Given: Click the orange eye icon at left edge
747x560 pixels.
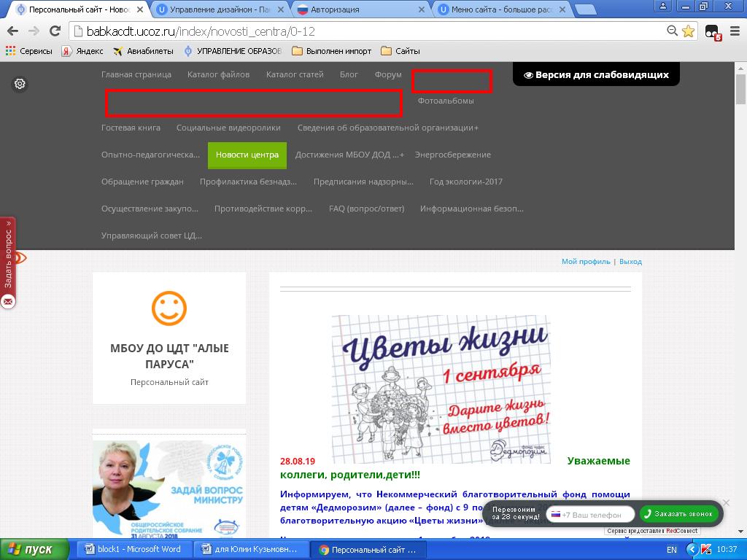Looking at the screenshot, I should pos(20,258).
